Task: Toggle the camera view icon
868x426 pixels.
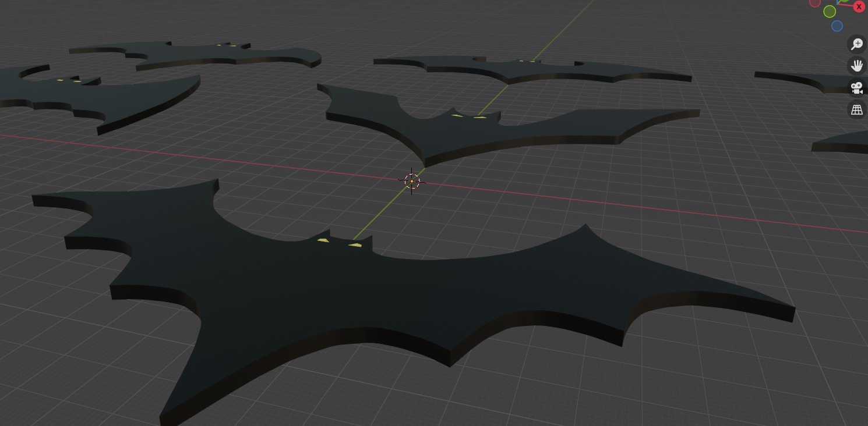Action: pos(857,88)
